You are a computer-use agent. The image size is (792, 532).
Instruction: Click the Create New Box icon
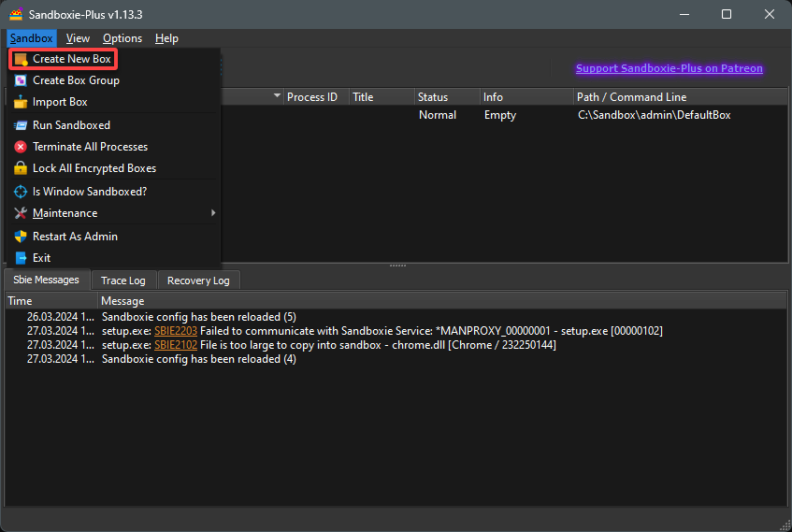[21, 59]
